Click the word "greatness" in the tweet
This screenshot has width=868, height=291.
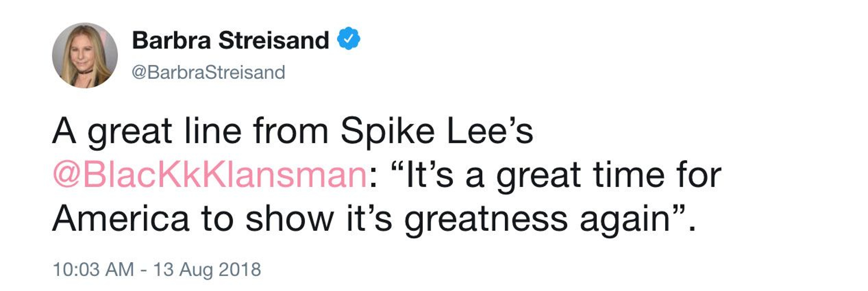486,219
